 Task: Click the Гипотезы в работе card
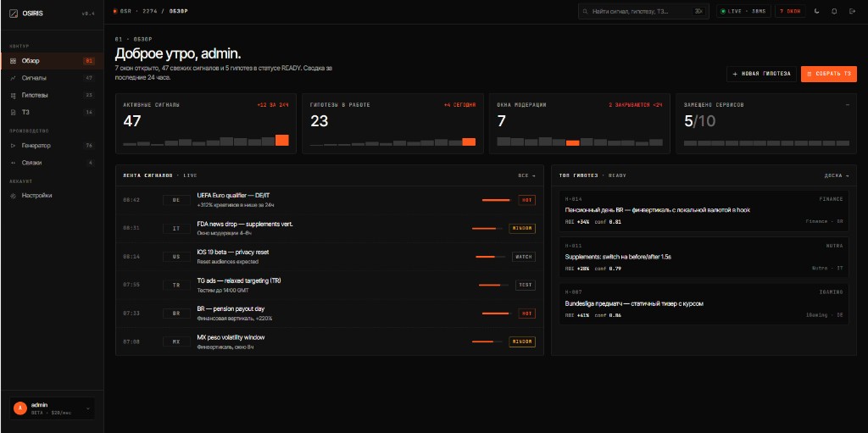tap(393, 124)
